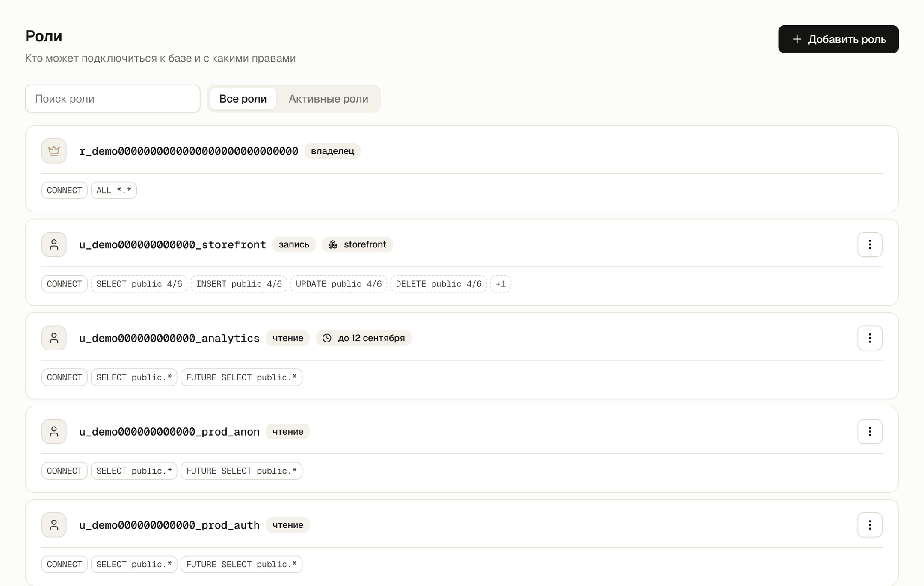
Task: Click the user avatar icon for prod_auth role
Action: coord(54,525)
